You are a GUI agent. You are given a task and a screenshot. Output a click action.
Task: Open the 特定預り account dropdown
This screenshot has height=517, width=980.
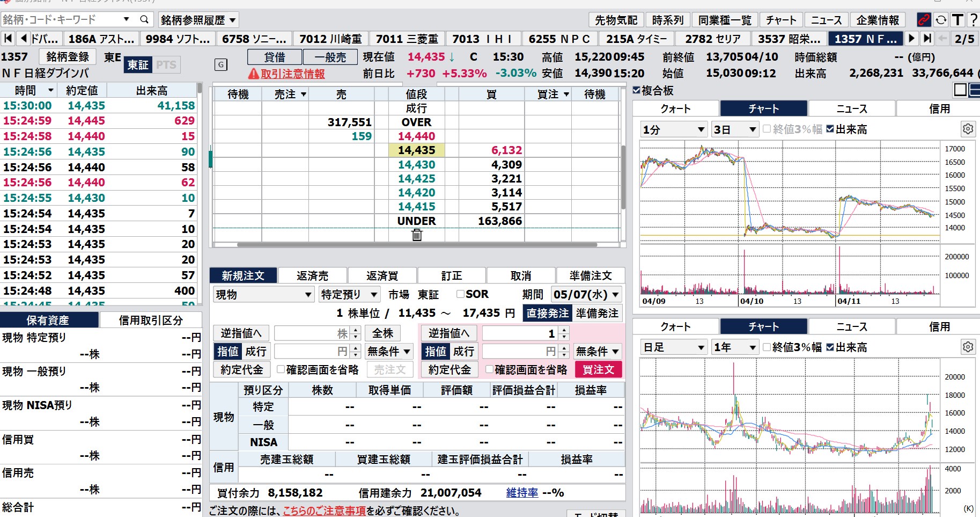[350, 294]
